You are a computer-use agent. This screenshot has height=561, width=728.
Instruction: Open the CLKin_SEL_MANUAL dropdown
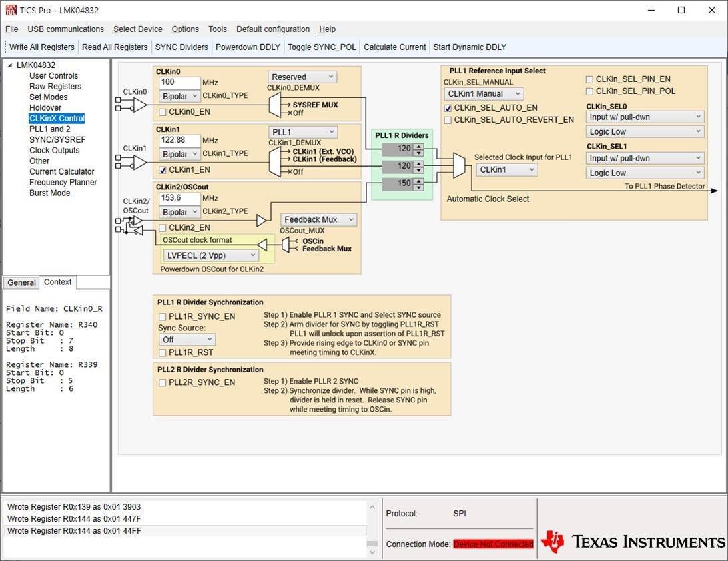(x=484, y=94)
